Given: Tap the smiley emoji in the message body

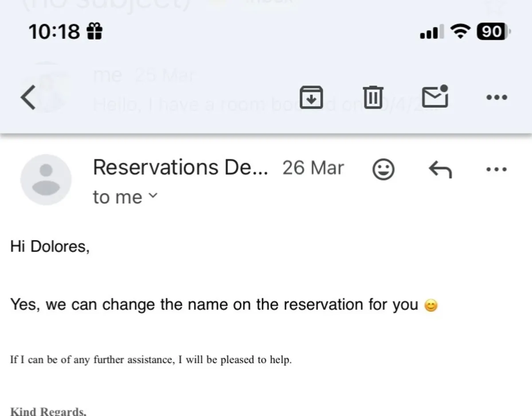Looking at the screenshot, I should tap(431, 306).
